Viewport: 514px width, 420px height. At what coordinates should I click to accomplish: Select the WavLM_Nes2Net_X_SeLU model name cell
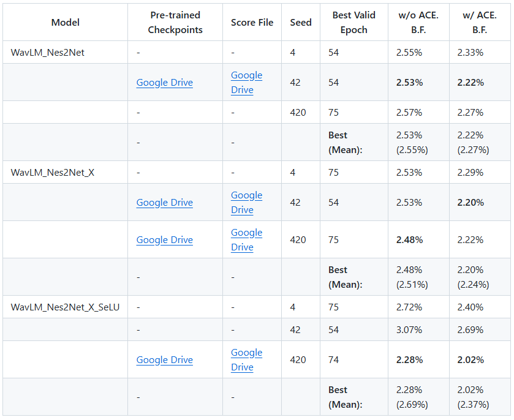tap(65, 307)
